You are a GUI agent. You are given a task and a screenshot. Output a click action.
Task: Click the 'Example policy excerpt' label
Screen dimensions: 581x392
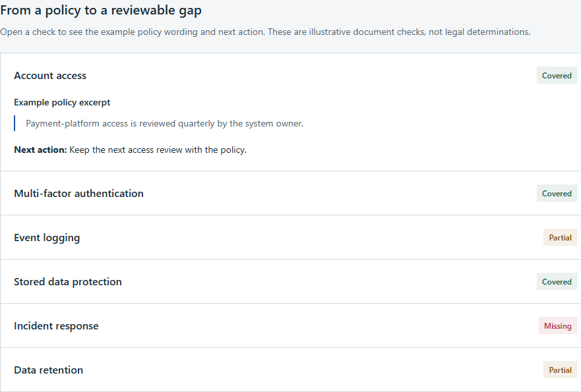[x=62, y=102]
